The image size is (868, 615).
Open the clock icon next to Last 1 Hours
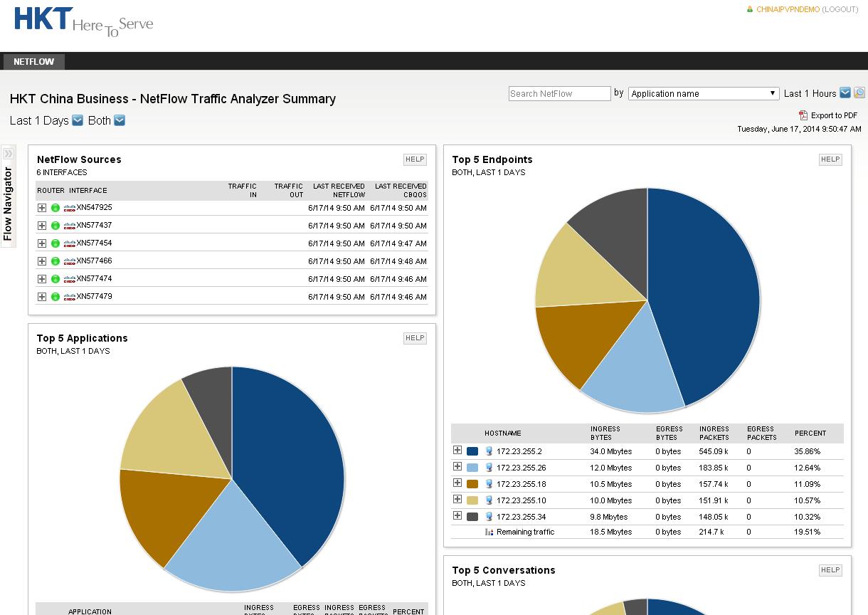(x=859, y=93)
